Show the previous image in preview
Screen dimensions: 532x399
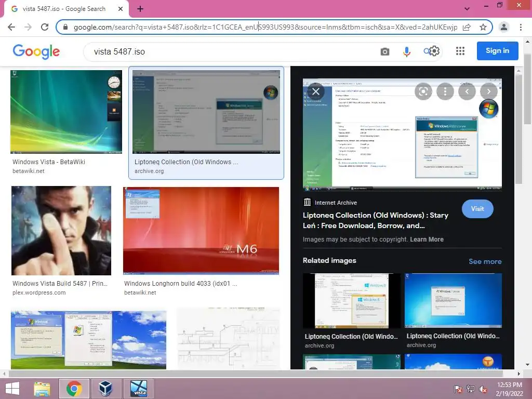click(467, 91)
